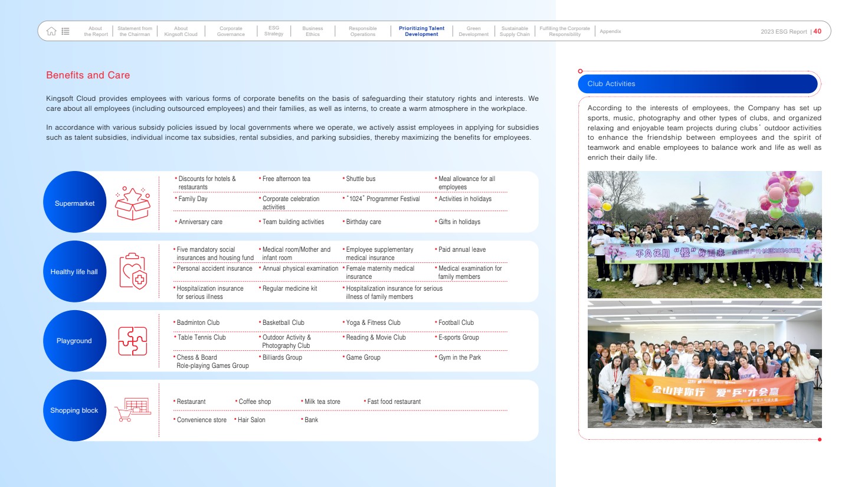This screenshot has height=487, width=868.
Task: Open the outdoor cherry blossom group photo
Action: tap(705, 235)
